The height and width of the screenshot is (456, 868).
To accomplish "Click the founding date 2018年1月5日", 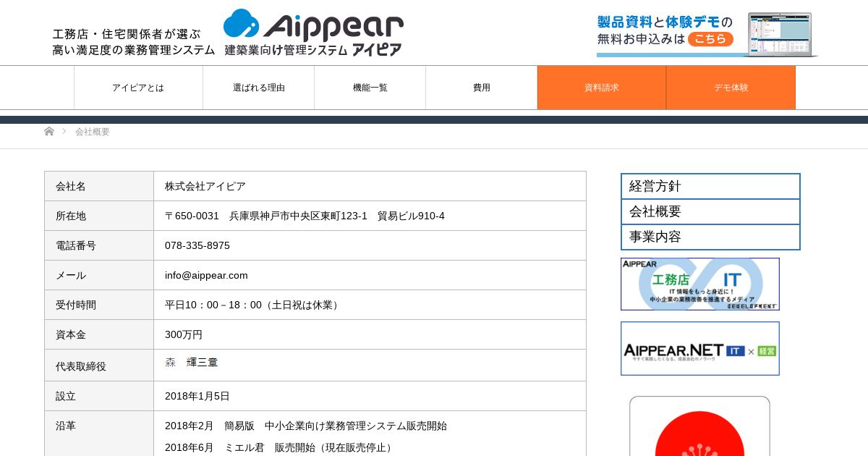I will (197, 396).
